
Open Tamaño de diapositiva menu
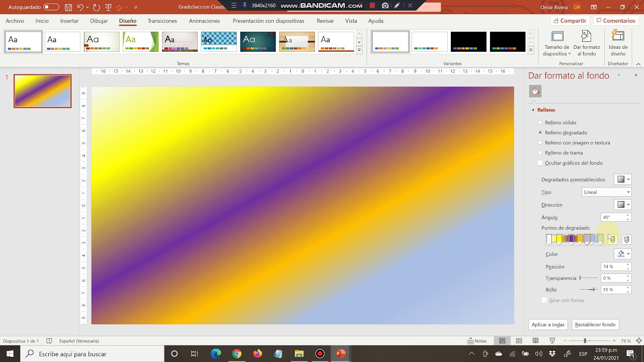pyautogui.click(x=557, y=43)
